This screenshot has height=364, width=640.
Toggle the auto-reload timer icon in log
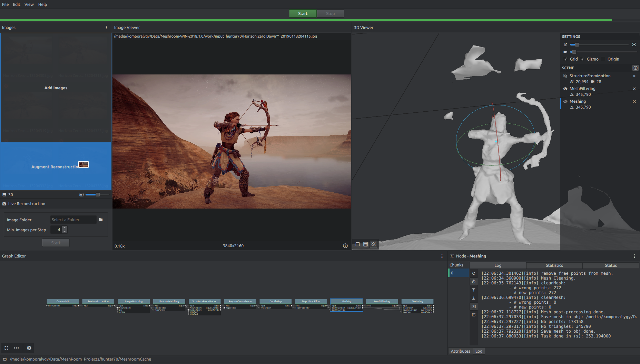[474, 282]
